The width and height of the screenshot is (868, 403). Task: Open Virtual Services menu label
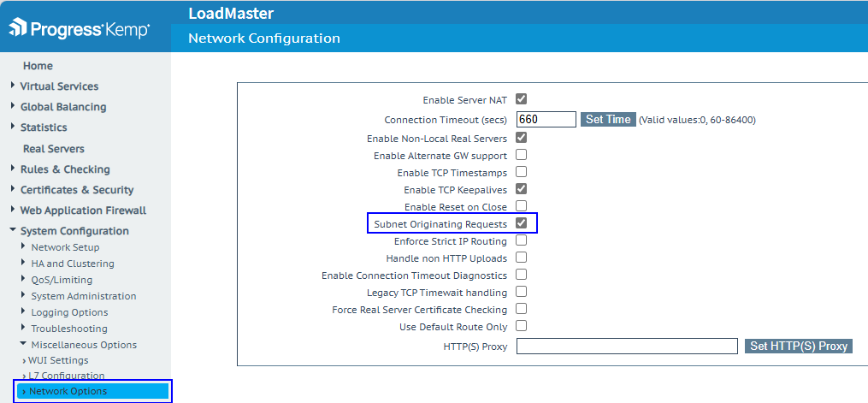(x=59, y=86)
